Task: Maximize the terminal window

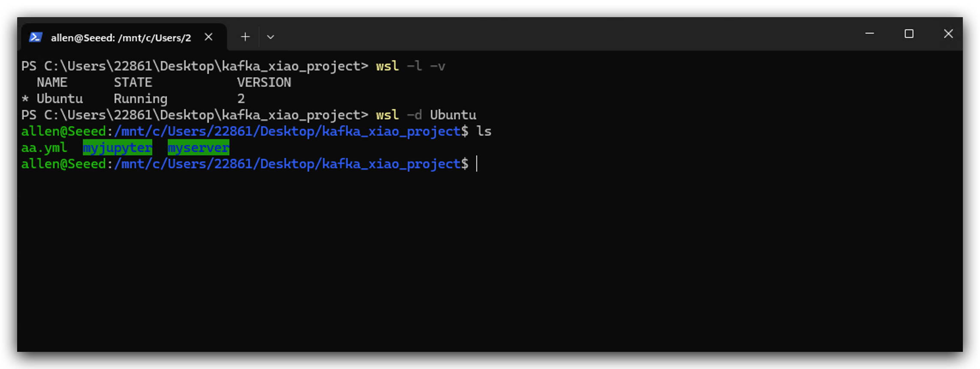Action: pos(909,33)
